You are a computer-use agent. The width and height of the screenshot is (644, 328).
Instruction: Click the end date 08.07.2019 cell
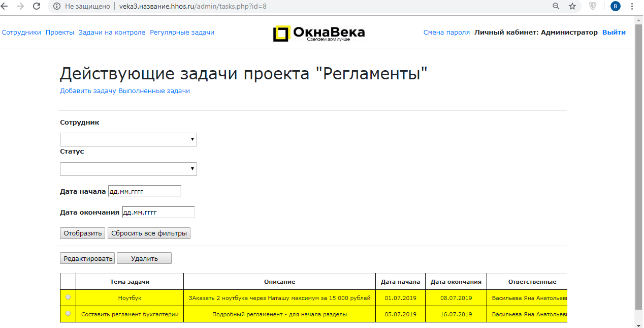point(456,298)
